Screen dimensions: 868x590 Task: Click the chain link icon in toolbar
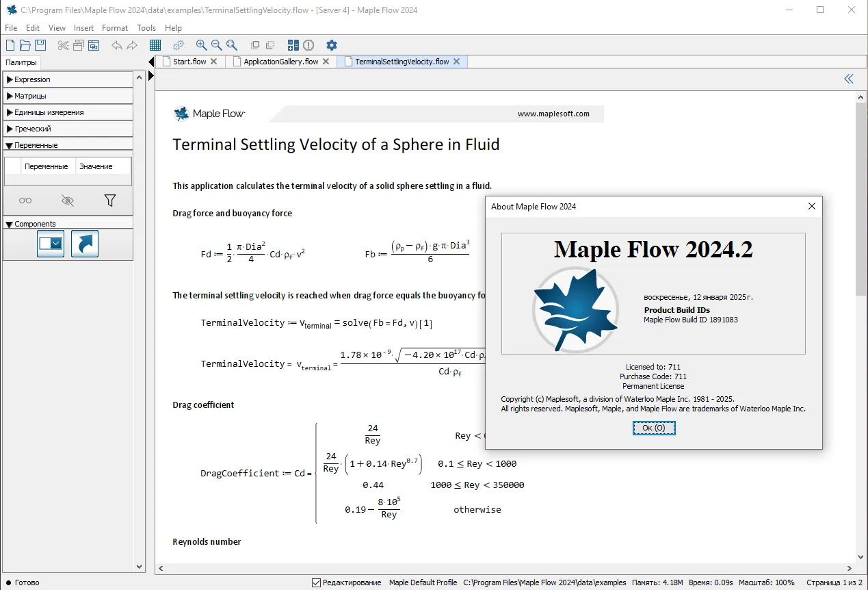coord(179,45)
